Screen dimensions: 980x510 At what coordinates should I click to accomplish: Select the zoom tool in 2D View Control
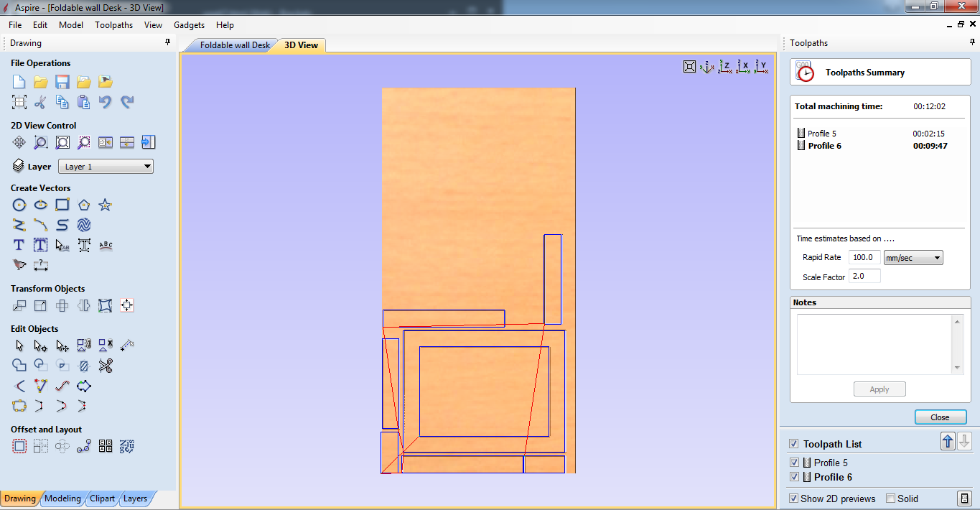(x=41, y=142)
